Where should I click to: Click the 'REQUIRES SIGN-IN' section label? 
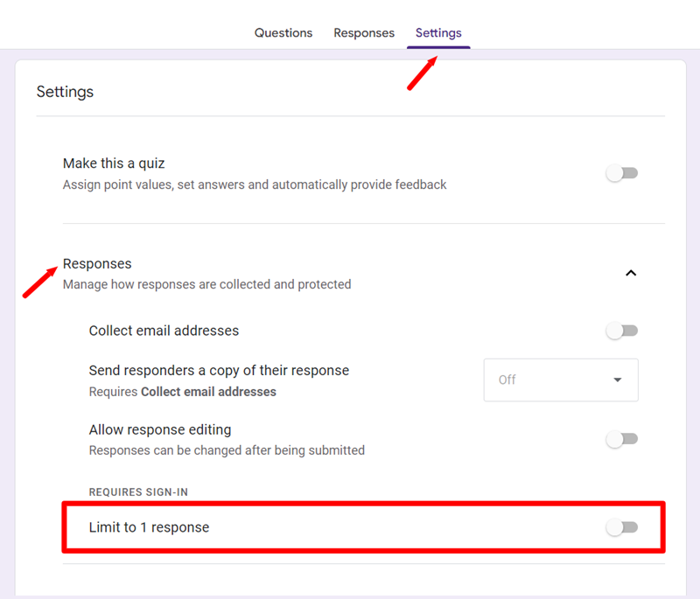138,492
